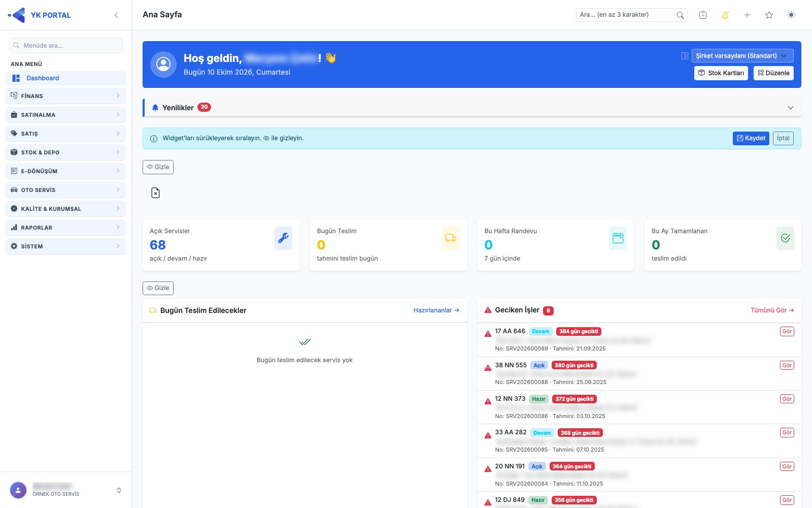Expand the FİNANS menu

point(66,96)
